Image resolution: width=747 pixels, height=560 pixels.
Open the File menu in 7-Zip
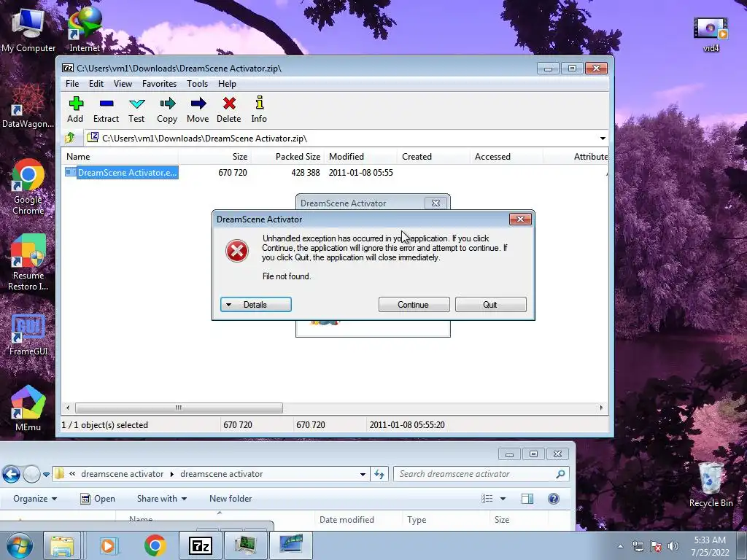tap(72, 84)
